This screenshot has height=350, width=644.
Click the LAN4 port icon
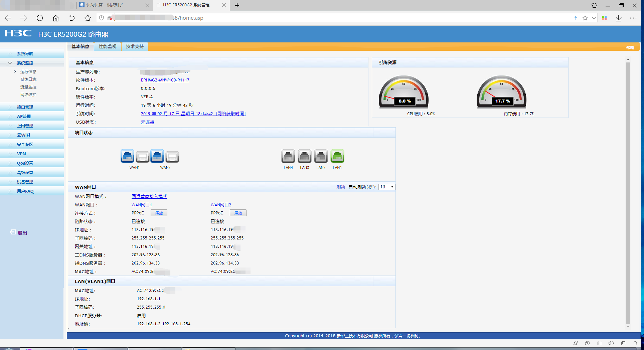[x=288, y=156]
